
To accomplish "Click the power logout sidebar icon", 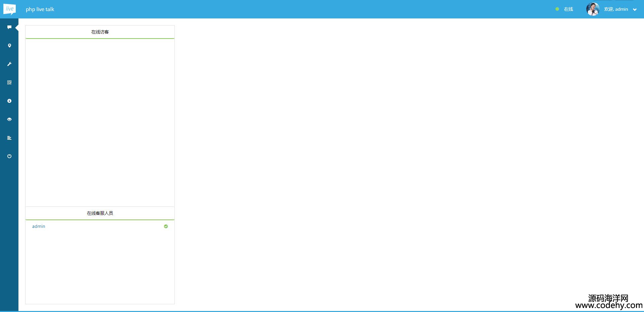I will point(9,156).
